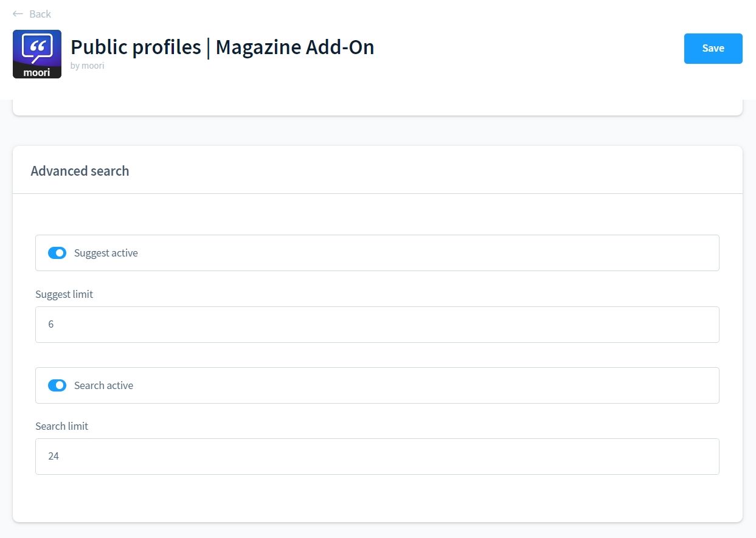Click the Suggest active label text
756x538 pixels.
pos(106,253)
